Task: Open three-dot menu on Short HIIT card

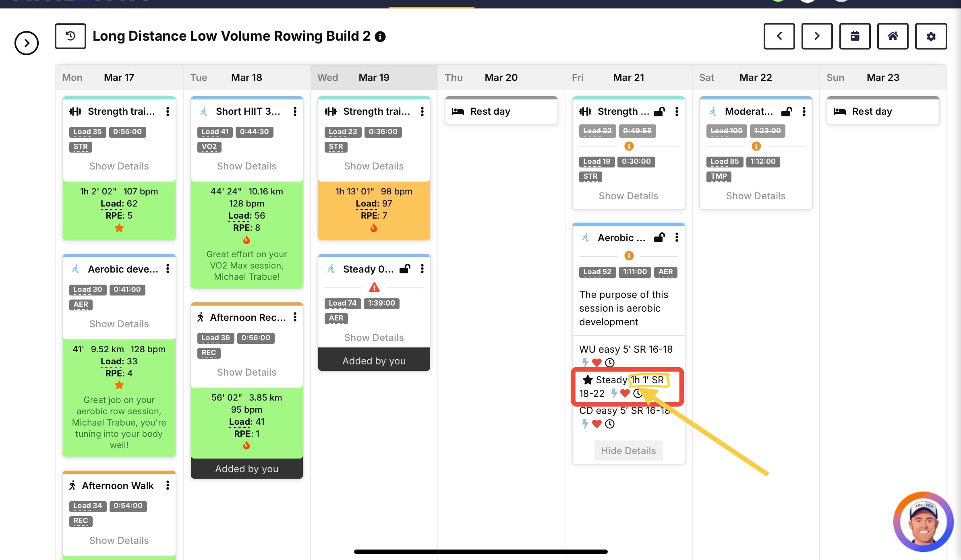Action: click(x=295, y=112)
